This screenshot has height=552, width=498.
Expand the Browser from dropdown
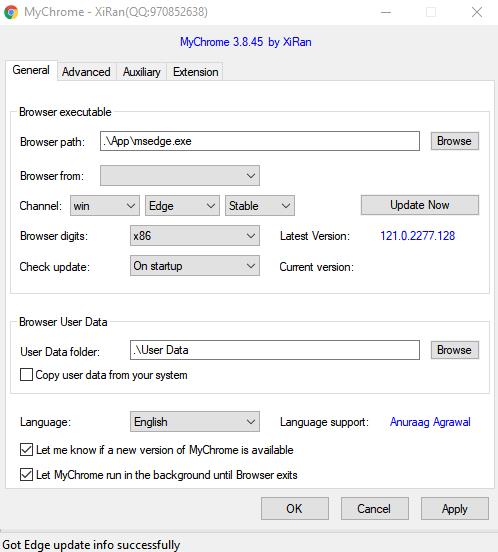click(180, 175)
